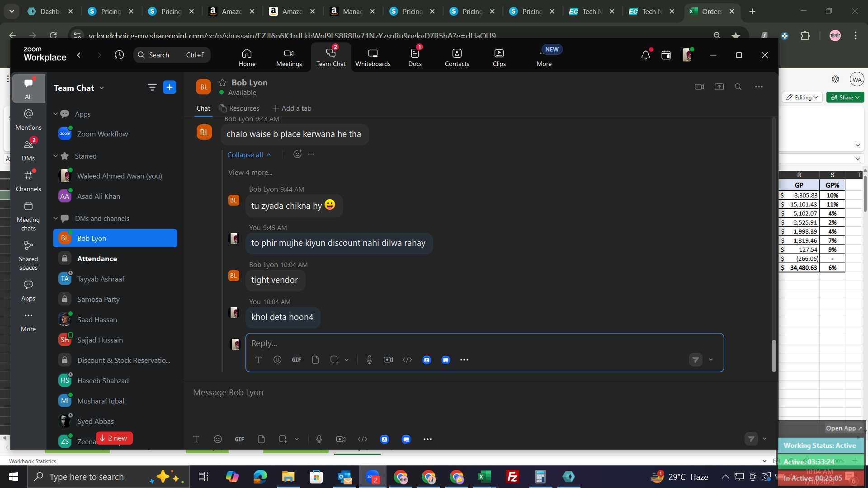The height and width of the screenshot is (488, 868).
Task: Open Excel settings gear icon
Action: pos(835,79)
